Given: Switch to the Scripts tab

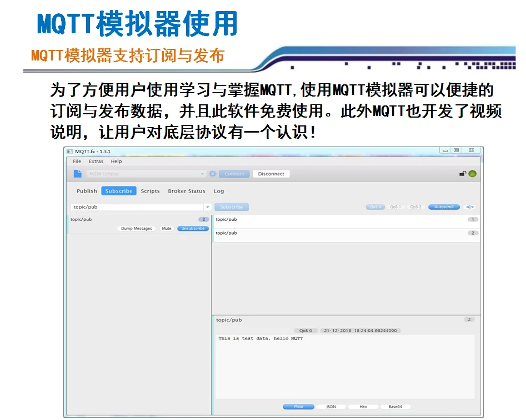Looking at the screenshot, I should pyautogui.click(x=150, y=191).
